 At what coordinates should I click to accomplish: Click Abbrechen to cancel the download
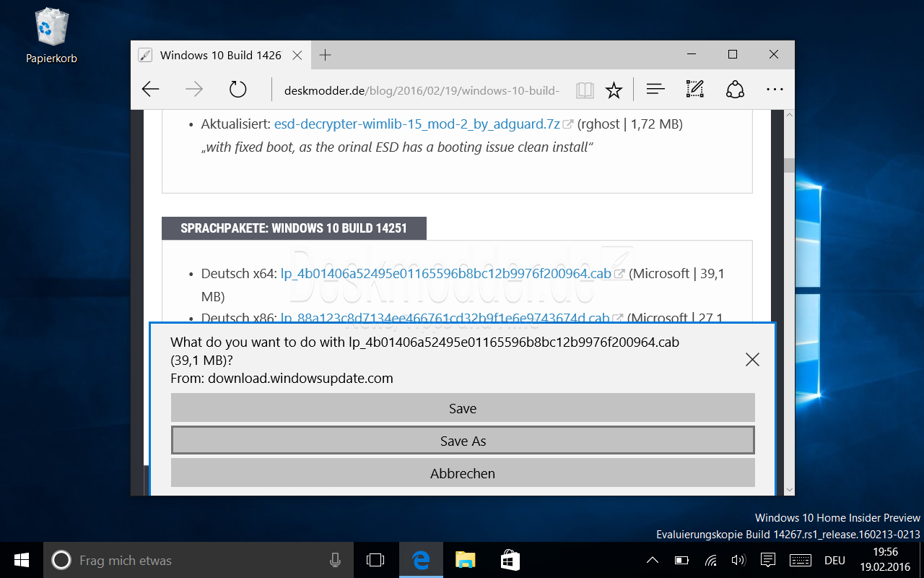coord(463,473)
